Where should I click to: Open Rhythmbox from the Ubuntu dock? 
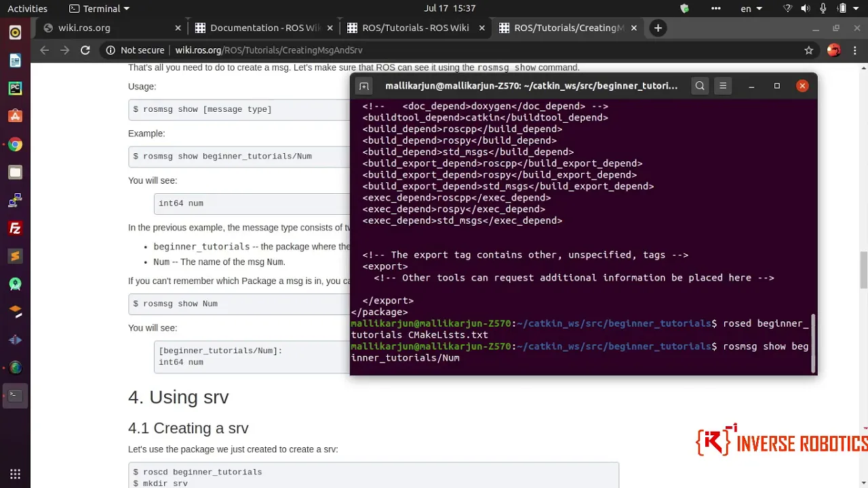[15, 33]
